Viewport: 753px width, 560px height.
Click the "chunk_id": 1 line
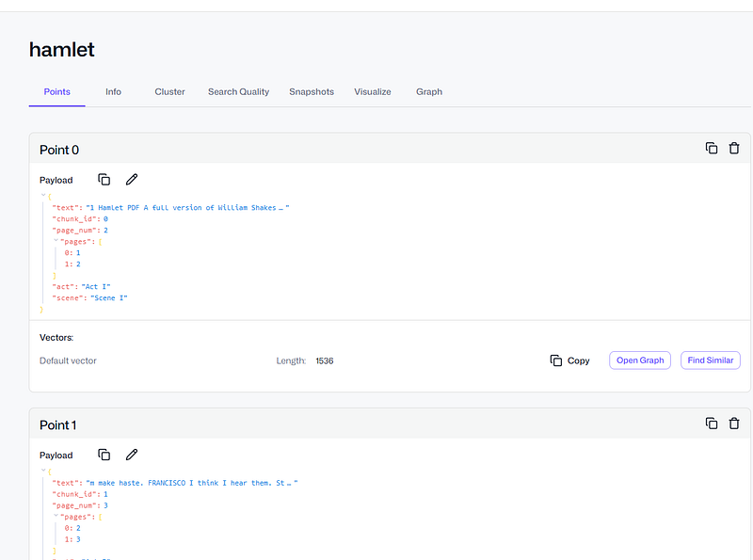click(x=80, y=494)
